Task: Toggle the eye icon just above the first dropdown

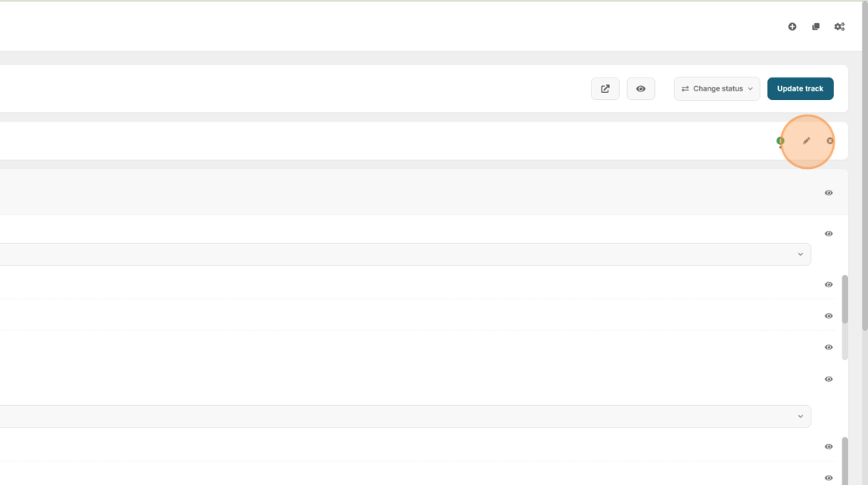Action: pos(828,234)
